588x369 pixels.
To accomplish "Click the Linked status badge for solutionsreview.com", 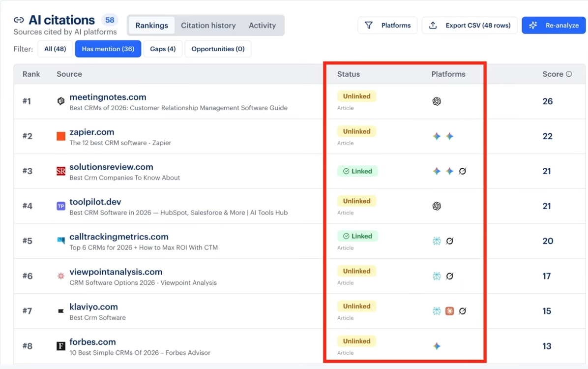I will 357,171.
